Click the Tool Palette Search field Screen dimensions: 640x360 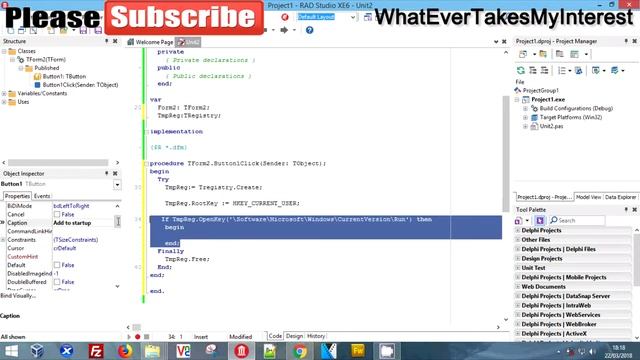pyautogui.click(x=577, y=220)
